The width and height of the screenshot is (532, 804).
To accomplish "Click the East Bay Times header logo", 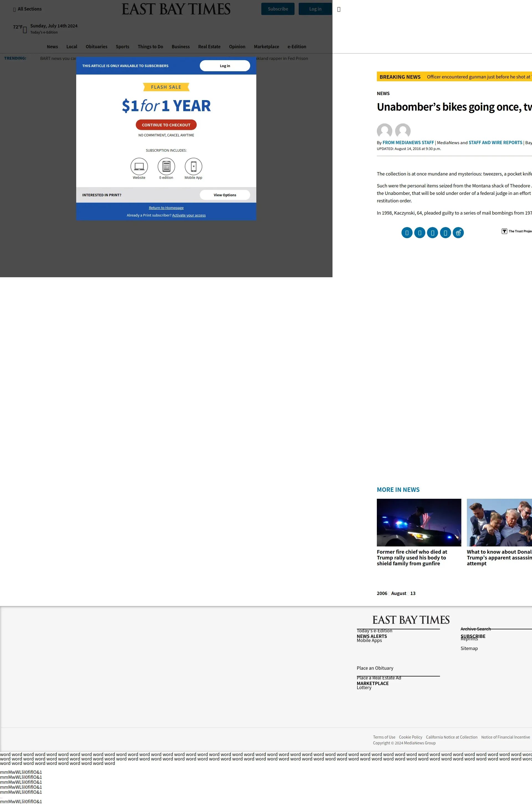I will (176, 9).
